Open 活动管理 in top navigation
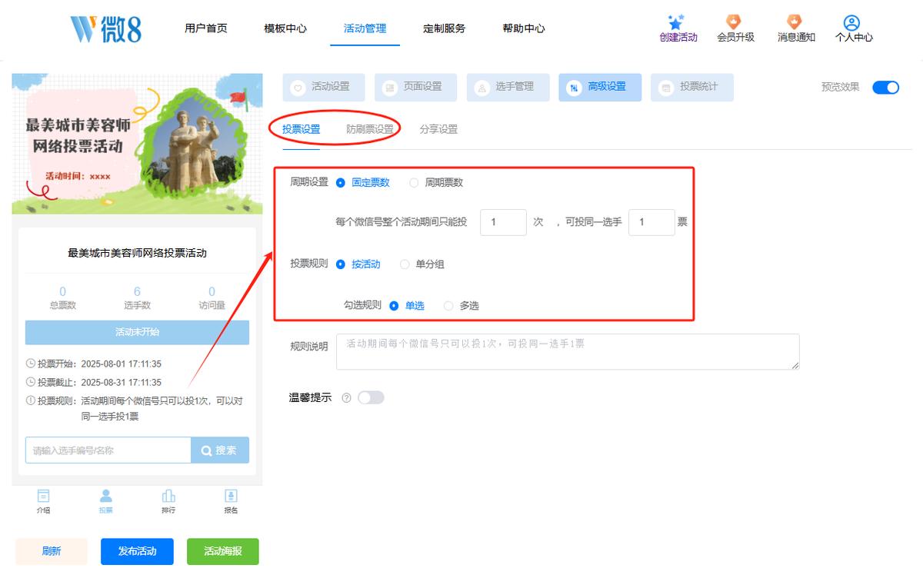 (x=365, y=28)
